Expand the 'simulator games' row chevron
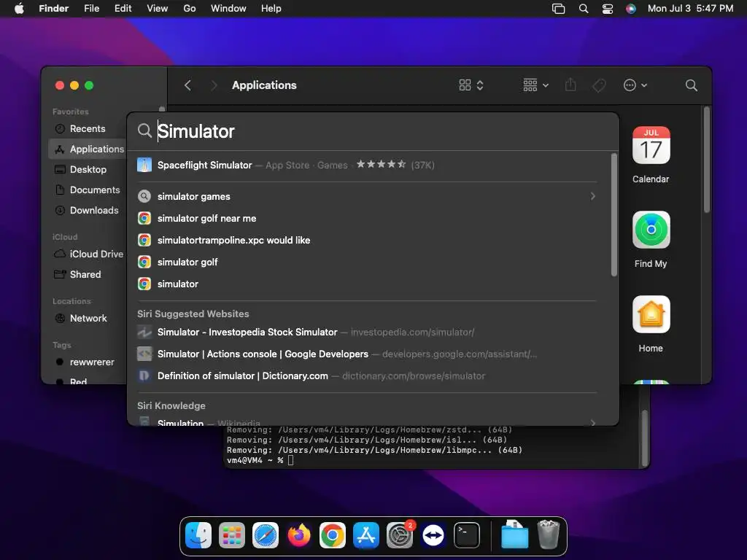Viewport: 747px width, 560px height. 592,196
